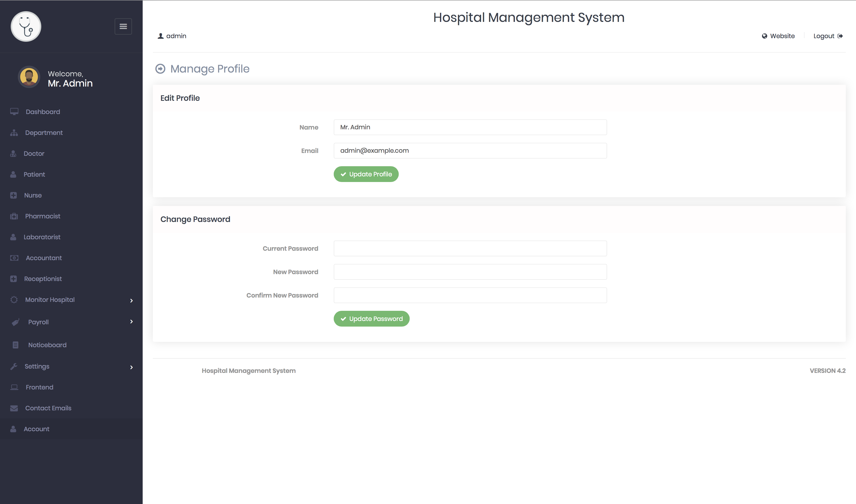The height and width of the screenshot is (504, 856).
Task: Go to the Doctor section
Action: click(34, 153)
